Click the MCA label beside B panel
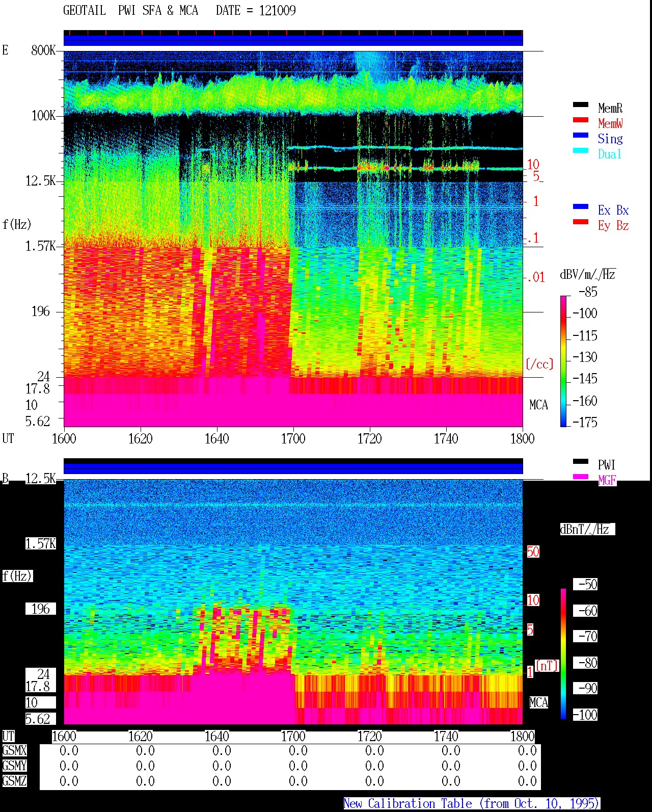The width and height of the screenshot is (652, 812). pyautogui.click(x=538, y=703)
